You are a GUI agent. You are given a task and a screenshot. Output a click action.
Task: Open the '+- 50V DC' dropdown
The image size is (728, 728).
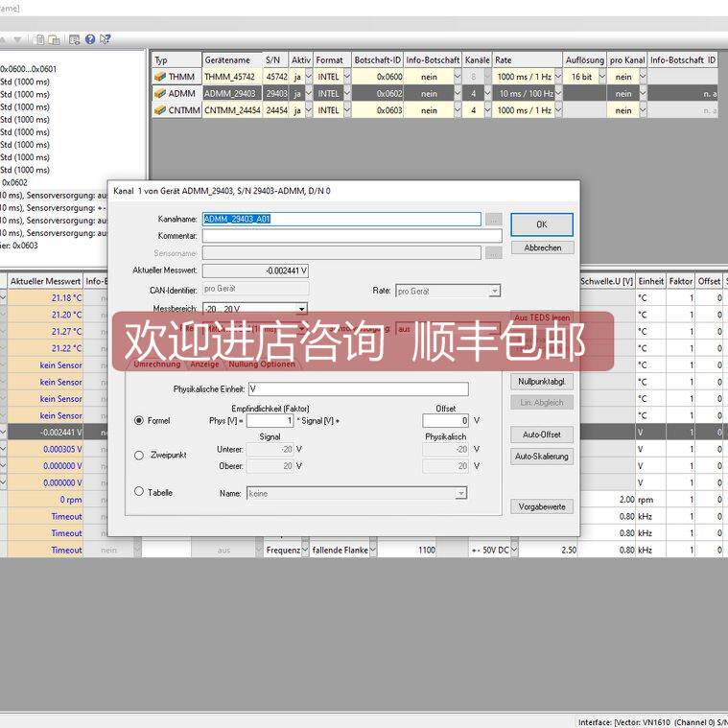click(514, 551)
